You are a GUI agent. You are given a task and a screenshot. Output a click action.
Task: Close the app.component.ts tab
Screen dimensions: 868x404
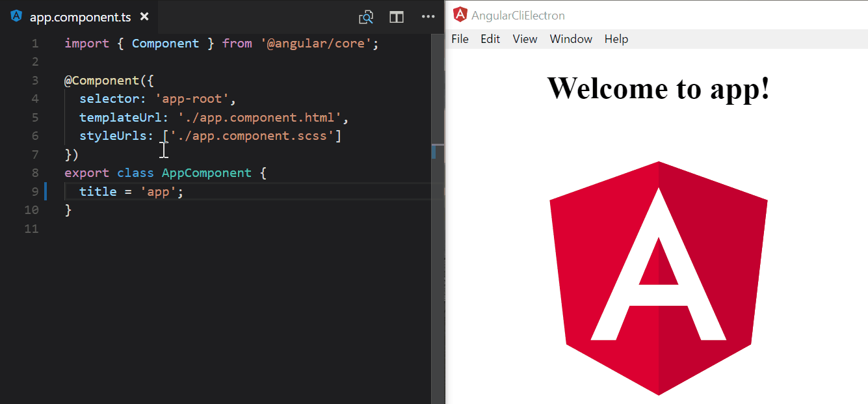[x=144, y=17]
